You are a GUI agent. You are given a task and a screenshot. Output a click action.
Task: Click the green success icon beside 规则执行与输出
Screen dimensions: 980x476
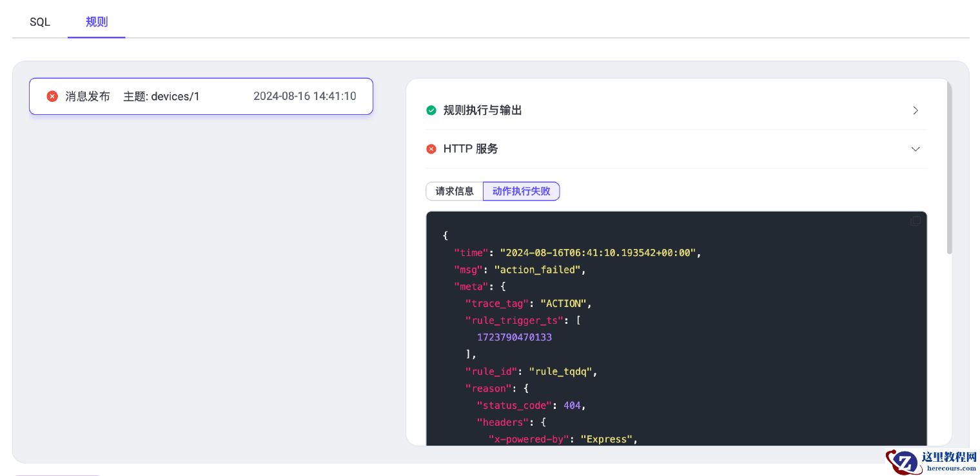[431, 110]
